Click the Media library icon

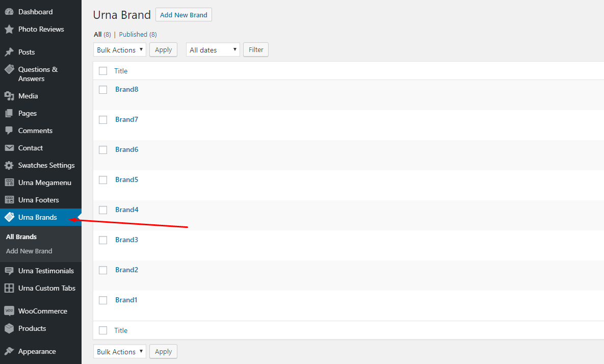click(9, 96)
